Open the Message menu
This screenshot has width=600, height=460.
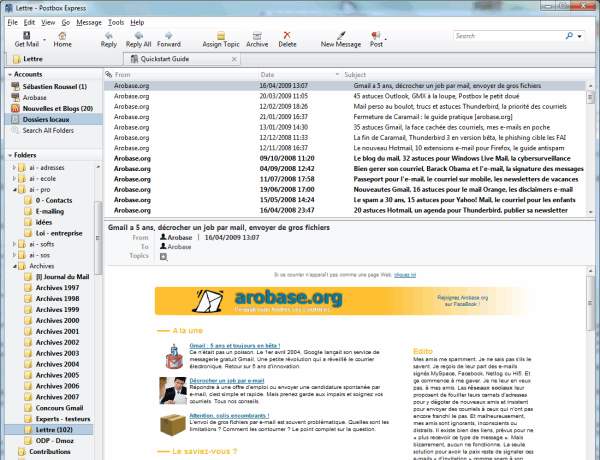(89, 22)
